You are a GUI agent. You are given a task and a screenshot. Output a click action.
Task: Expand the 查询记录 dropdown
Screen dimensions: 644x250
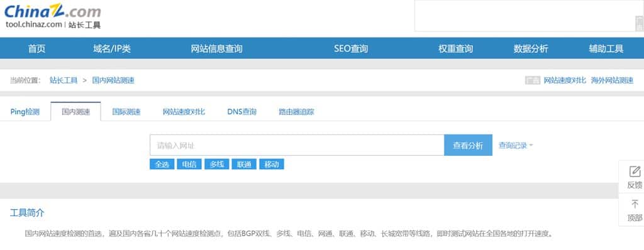click(516, 145)
